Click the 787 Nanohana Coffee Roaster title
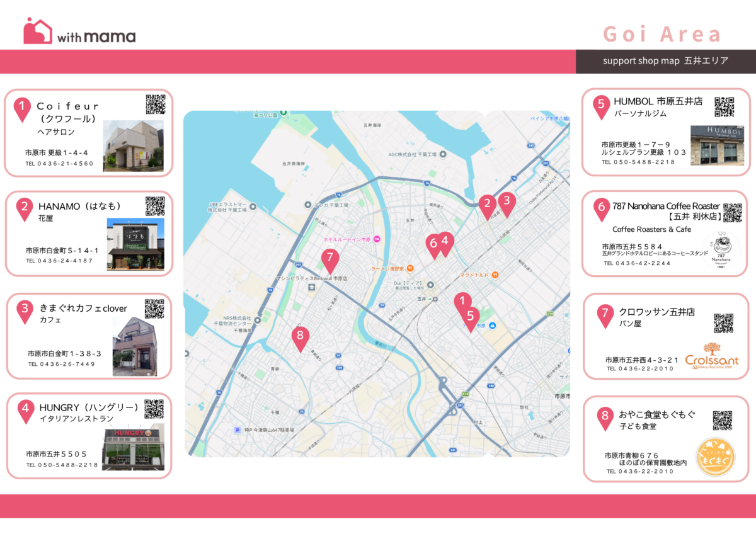The image size is (756, 534). pyautogui.click(x=666, y=206)
